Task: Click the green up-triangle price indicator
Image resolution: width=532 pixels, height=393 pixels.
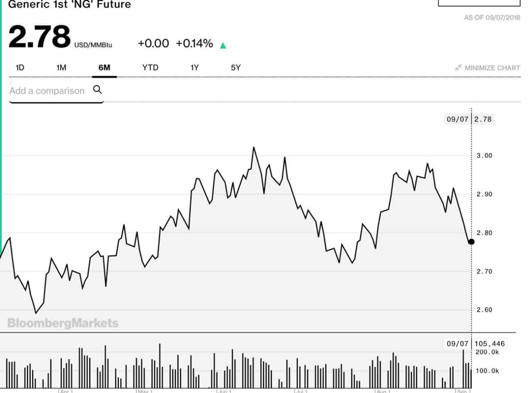Action: point(223,45)
